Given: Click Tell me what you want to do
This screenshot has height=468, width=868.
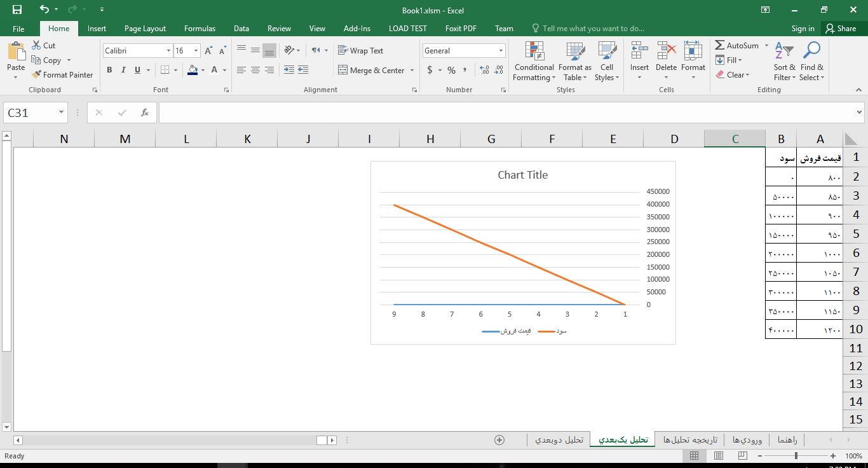Looking at the screenshot, I should pyautogui.click(x=588, y=29).
